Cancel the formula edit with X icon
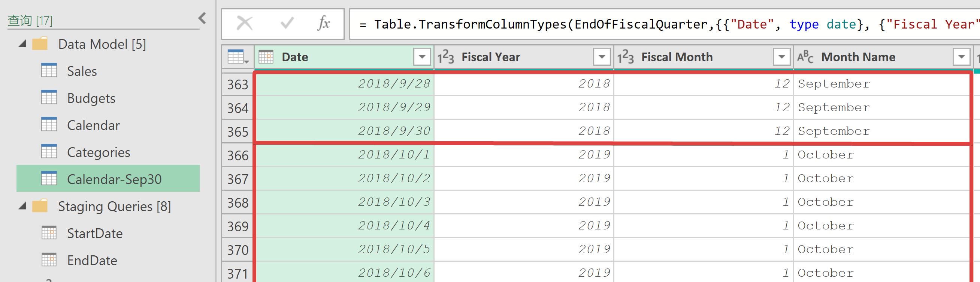 coord(244,23)
